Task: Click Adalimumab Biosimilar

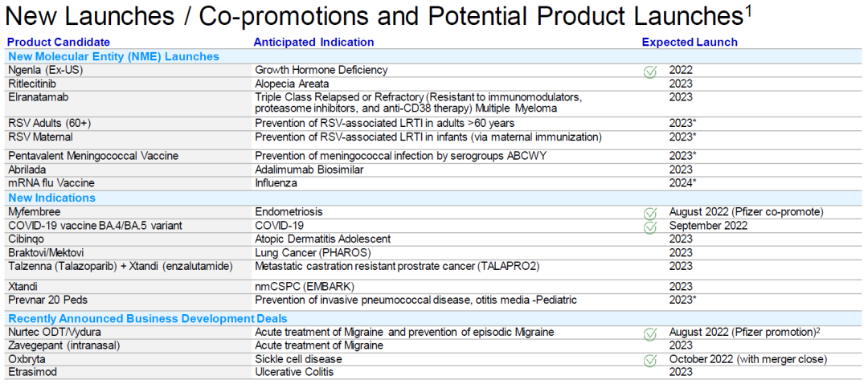Action: 309,170
